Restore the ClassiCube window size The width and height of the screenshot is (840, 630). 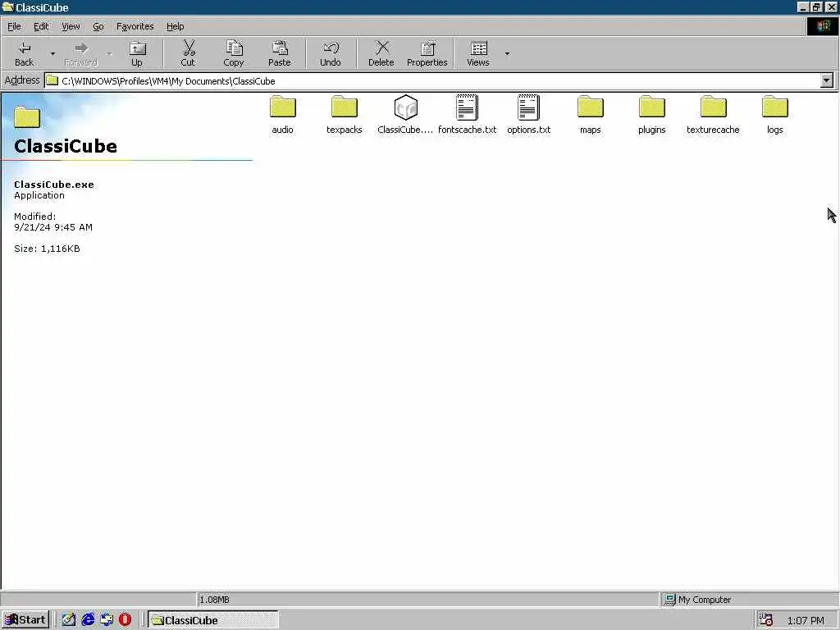(815, 7)
